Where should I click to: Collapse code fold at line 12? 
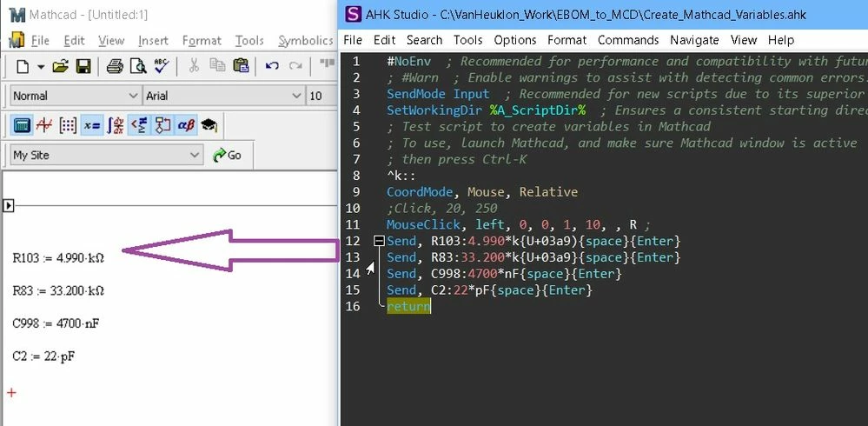point(379,241)
